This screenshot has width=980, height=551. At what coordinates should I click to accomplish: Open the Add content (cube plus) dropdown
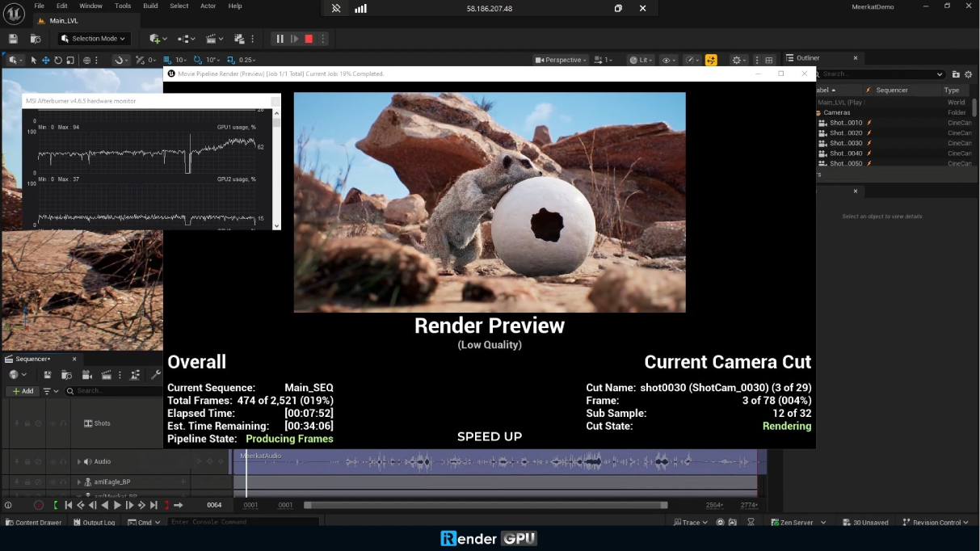pyautogui.click(x=158, y=38)
